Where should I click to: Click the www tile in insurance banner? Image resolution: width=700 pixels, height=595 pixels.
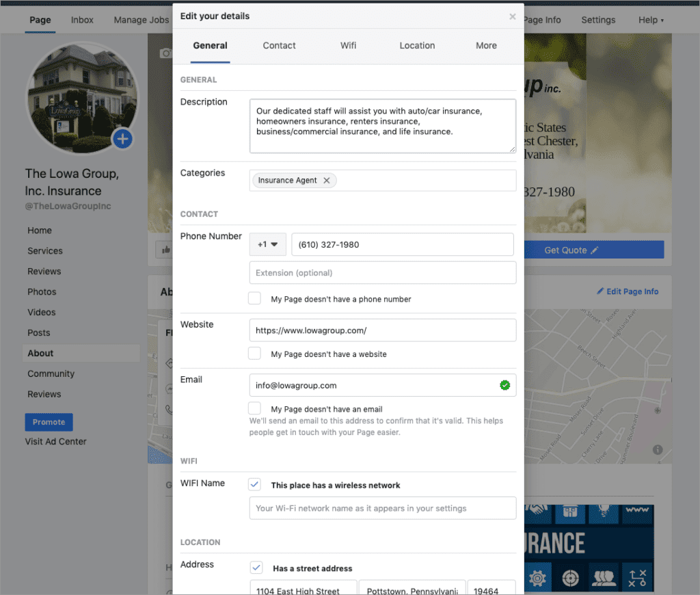pos(637,513)
